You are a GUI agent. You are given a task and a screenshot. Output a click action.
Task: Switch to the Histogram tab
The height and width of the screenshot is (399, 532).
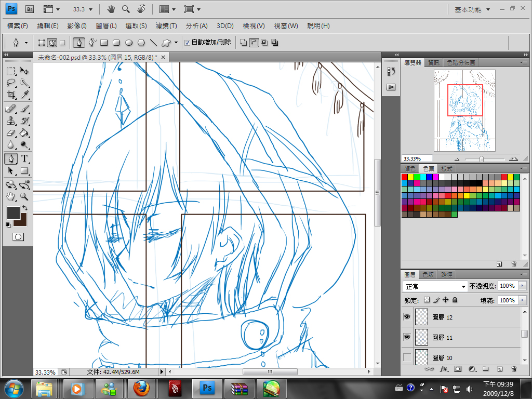tap(461, 63)
